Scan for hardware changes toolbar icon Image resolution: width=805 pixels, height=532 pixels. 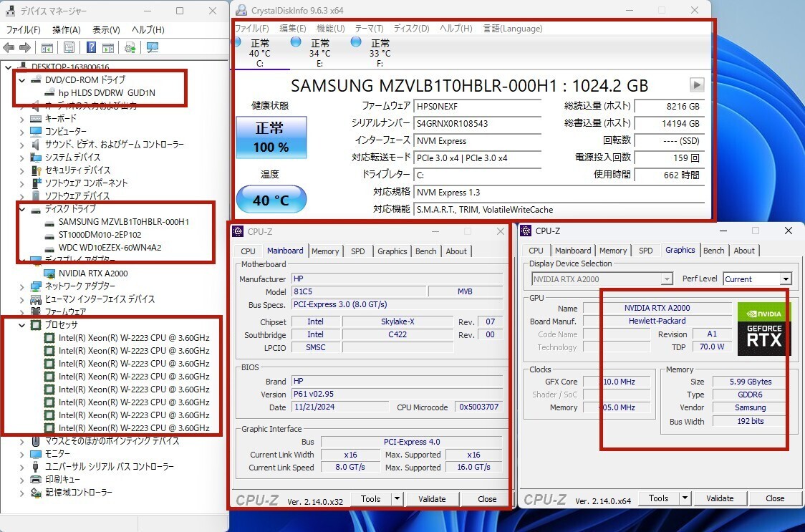coord(152,48)
